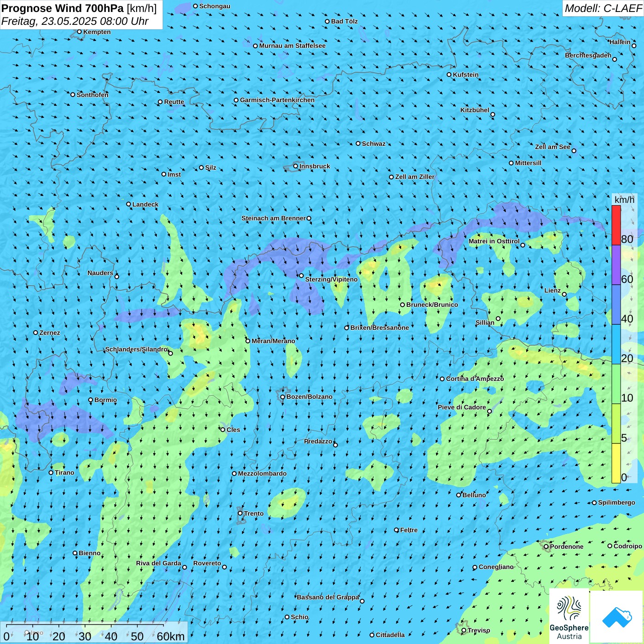Image resolution: width=644 pixels, height=644 pixels.
Task: Click the Trento city marker
Action: [240, 513]
